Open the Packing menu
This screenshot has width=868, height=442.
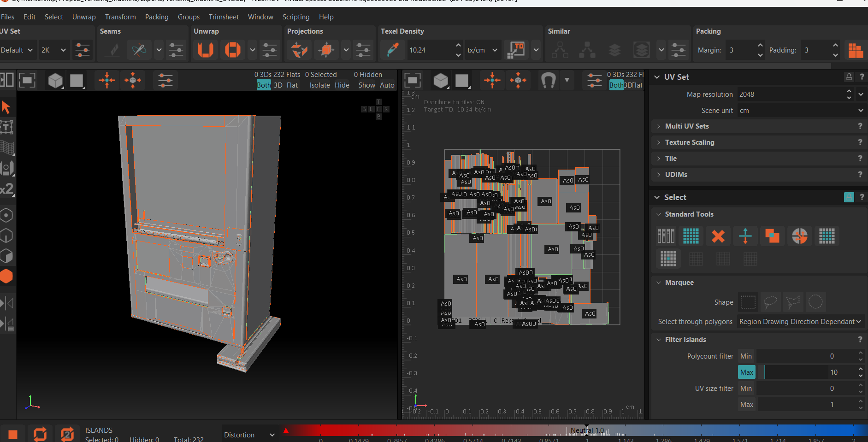157,17
